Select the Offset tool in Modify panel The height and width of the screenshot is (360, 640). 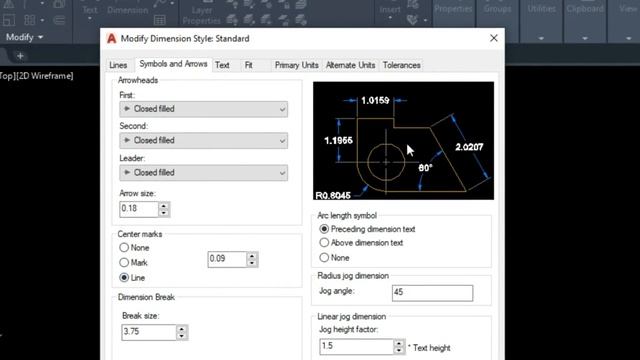(x=59, y=20)
